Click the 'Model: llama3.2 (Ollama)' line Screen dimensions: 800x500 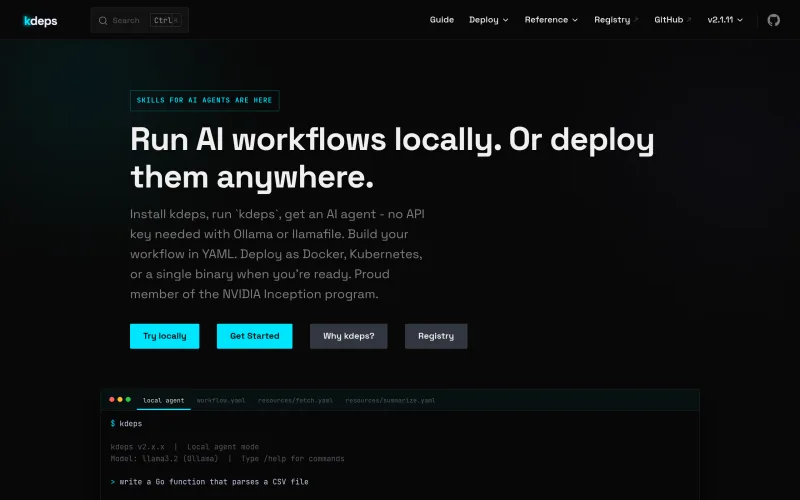227,459
